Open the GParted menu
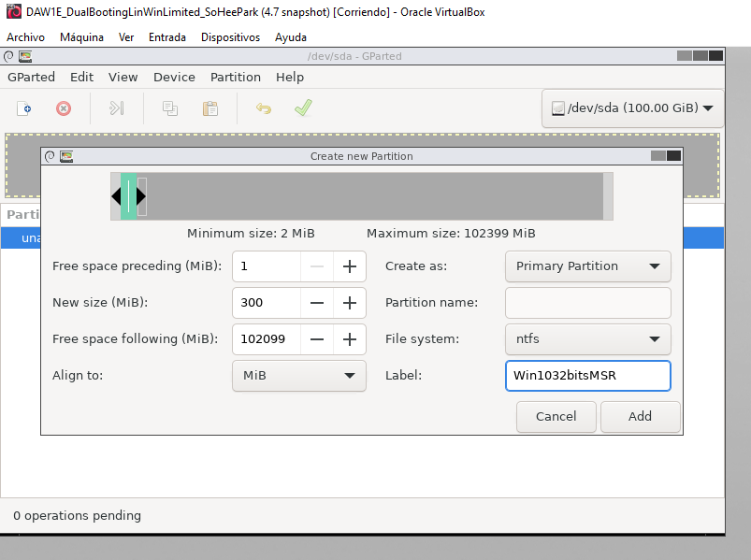Image resolution: width=751 pixels, height=560 pixels. pyautogui.click(x=31, y=77)
